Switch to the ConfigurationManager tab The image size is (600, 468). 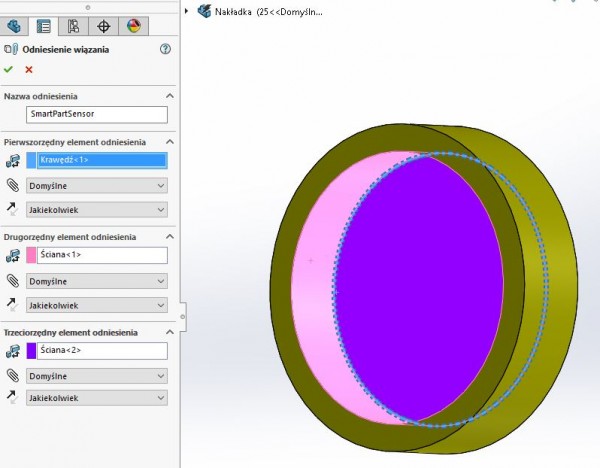(x=73, y=26)
